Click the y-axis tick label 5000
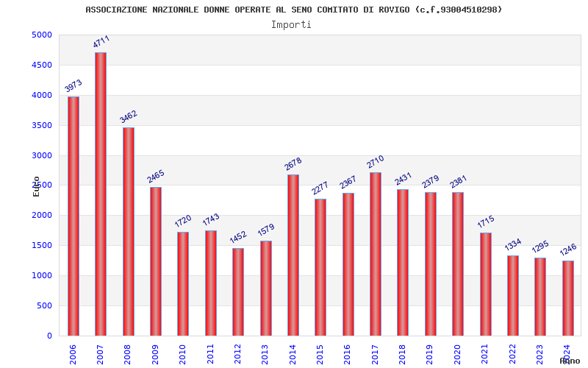 point(42,35)
